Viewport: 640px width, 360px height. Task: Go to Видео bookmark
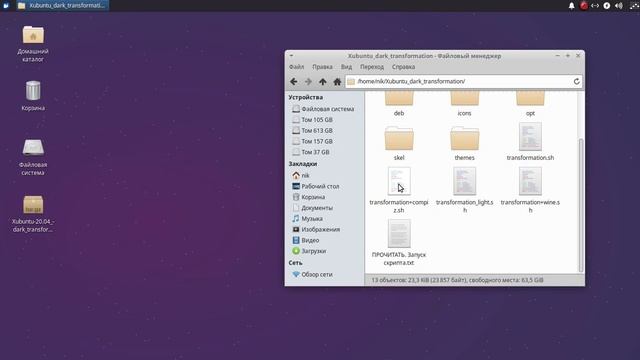coord(306,240)
